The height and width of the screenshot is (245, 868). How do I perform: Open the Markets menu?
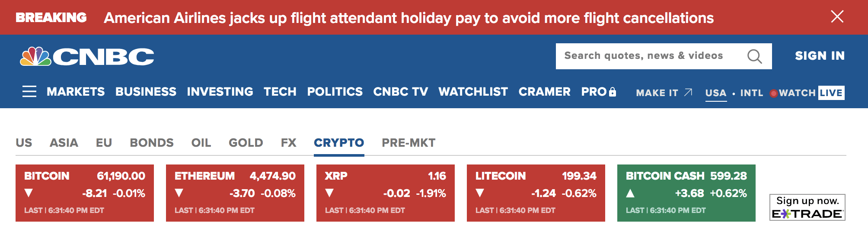76,92
